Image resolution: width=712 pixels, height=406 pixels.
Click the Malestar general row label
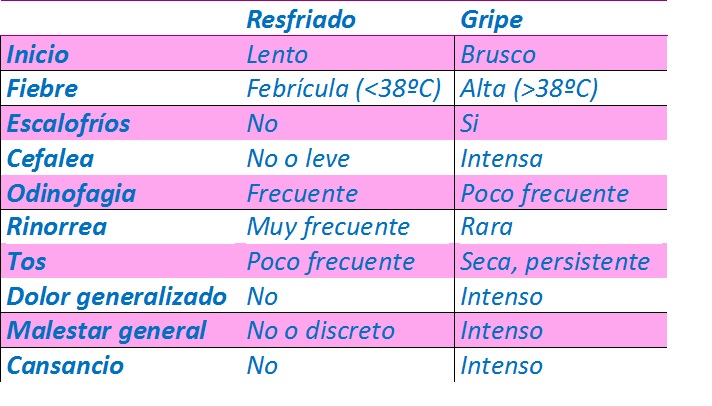[106, 331]
